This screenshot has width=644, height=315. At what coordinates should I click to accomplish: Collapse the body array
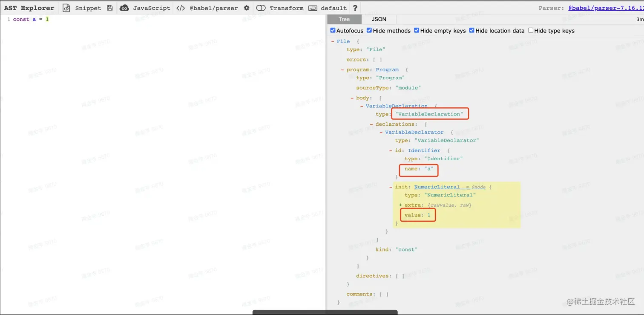point(352,98)
